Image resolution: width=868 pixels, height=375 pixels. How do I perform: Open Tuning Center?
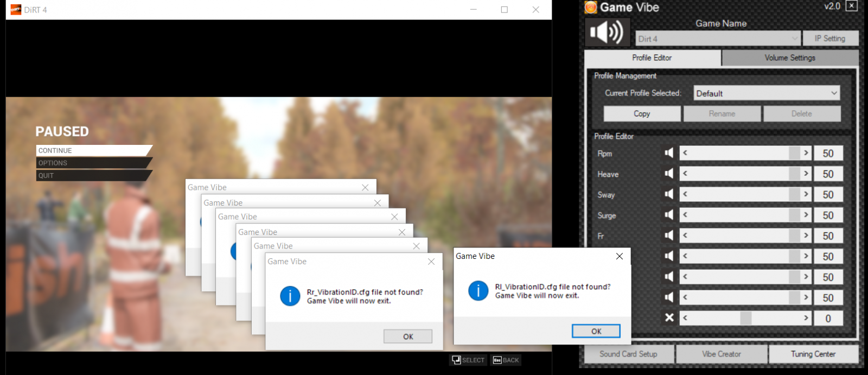pos(813,354)
